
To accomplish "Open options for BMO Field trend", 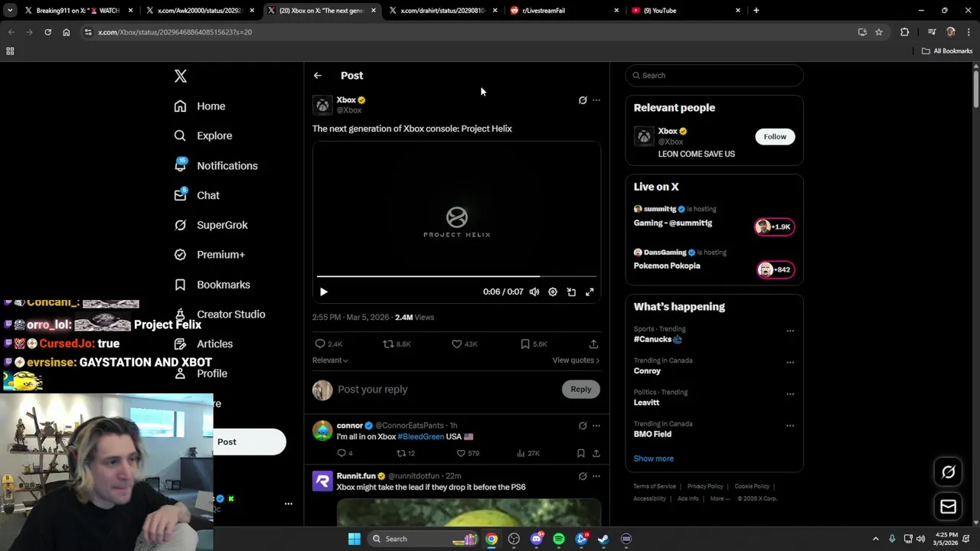I will [x=790, y=425].
